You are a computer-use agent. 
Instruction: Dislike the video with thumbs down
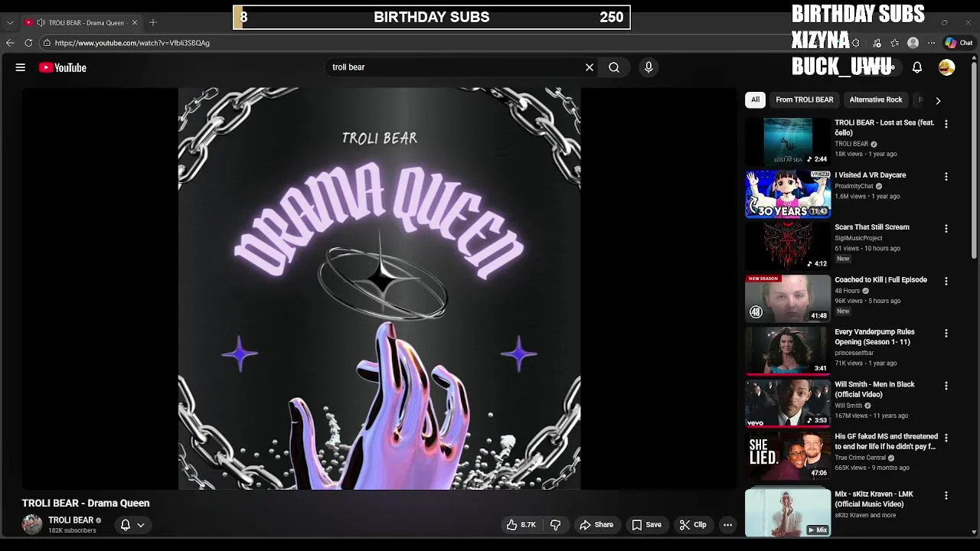[x=556, y=525]
